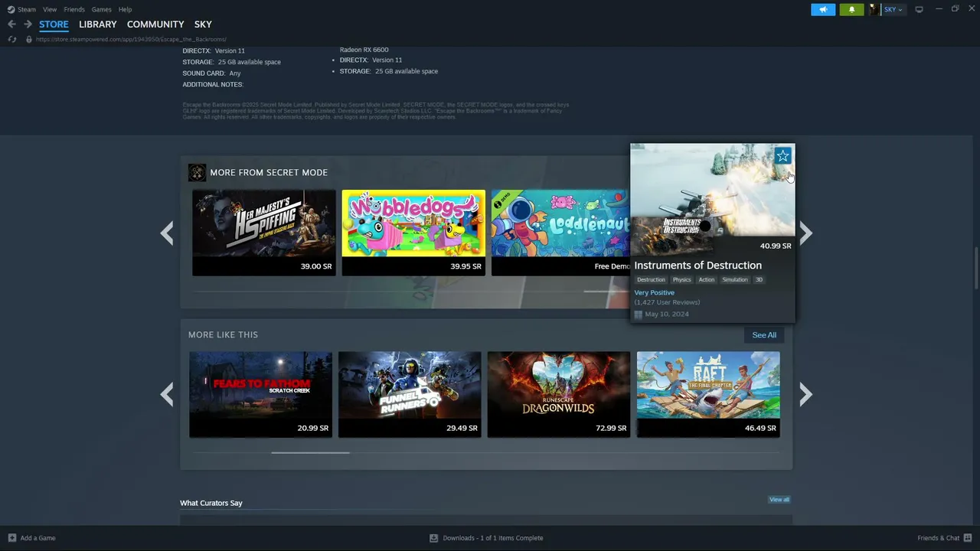Open RuneScape Dragonwilds game card
Viewport: 980px width, 551px height.
click(x=559, y=394)
